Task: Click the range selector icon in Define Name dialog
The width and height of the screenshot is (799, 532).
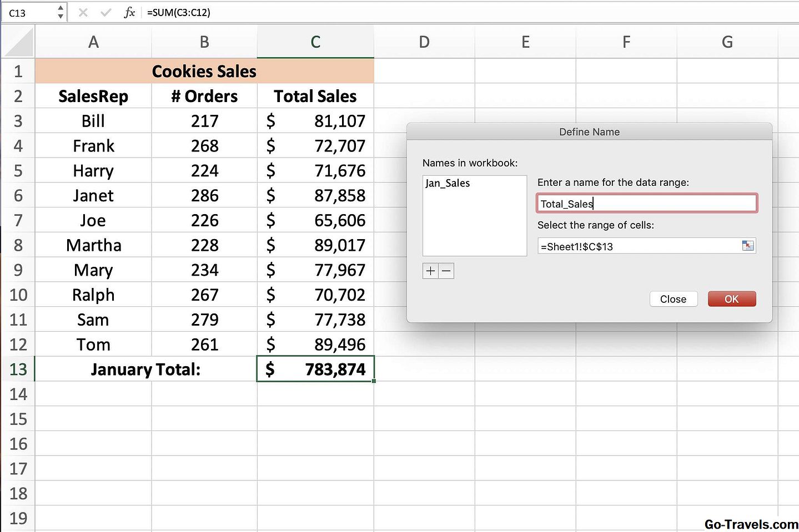Action: click(748, 245)
